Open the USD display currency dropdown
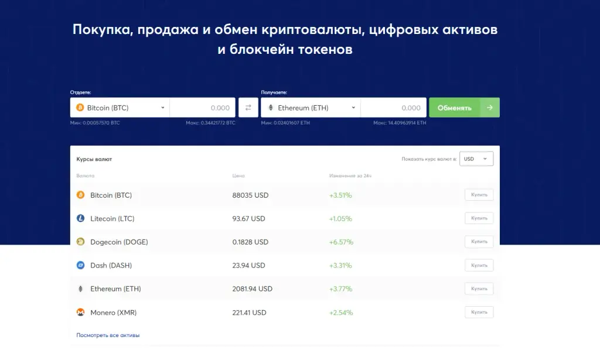 coord(476,159)
